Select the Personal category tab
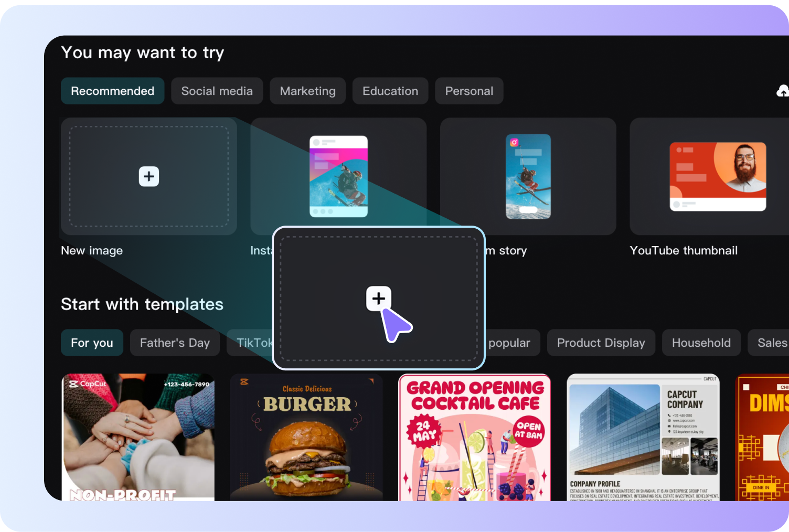The image size is (789, 532). [x=469, y=91]
